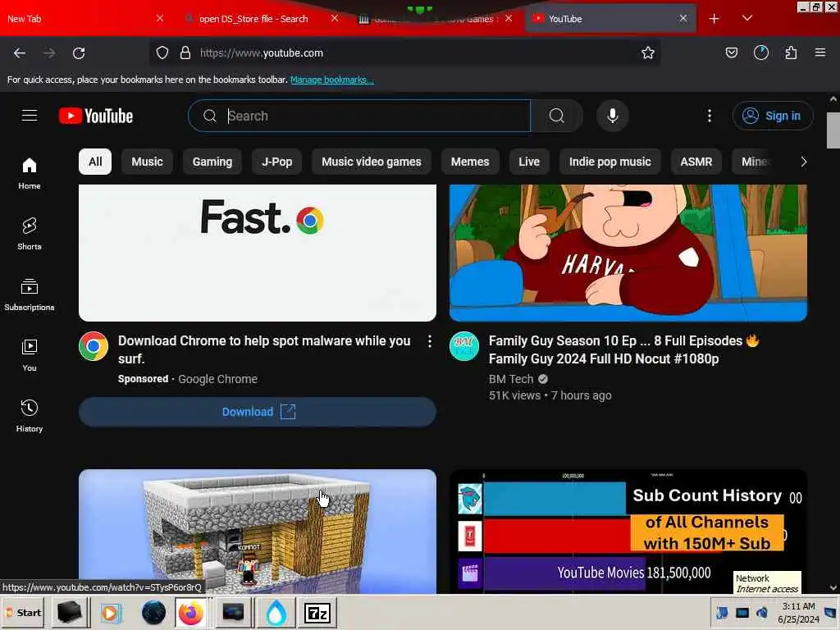
Task: Select Music video games chip
Action: pyautogui.click(x=372, y=162)
